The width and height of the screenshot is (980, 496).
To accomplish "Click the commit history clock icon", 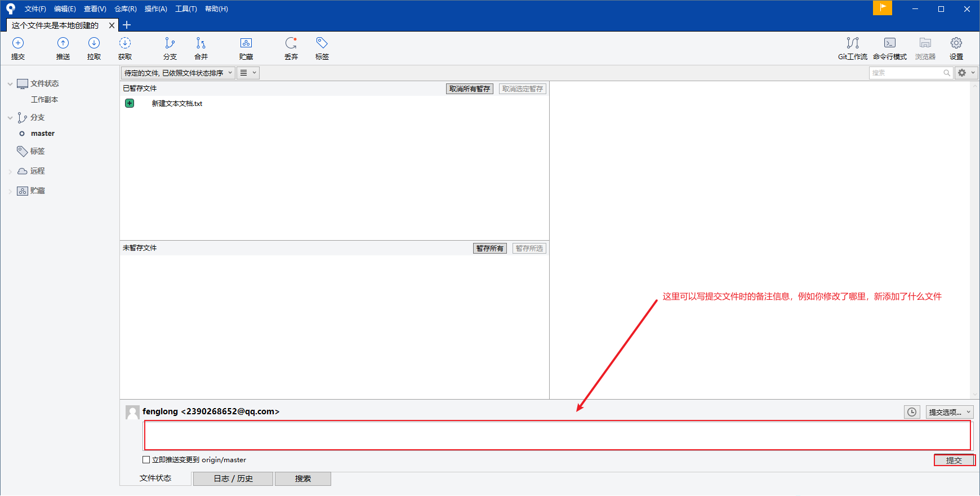I will (x=912, y=412).
